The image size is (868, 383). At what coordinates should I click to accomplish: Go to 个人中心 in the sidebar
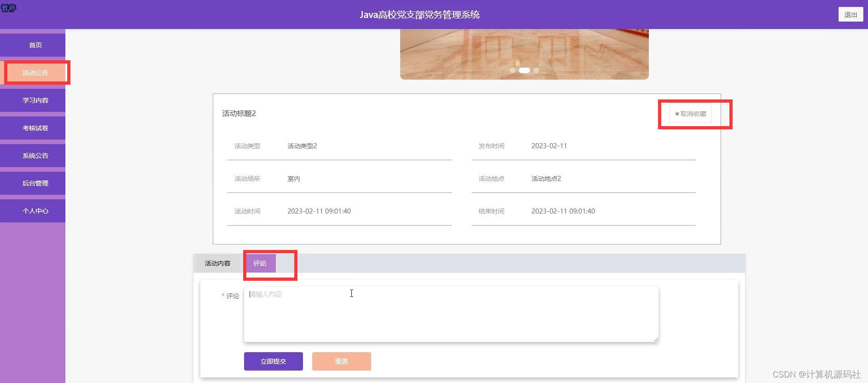(x=33, y=211)
